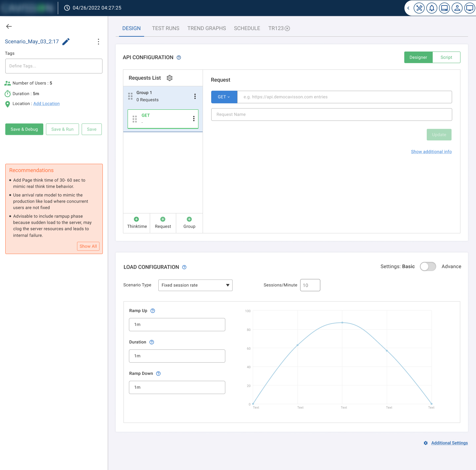Open the TREND GRAPHS tab
The image size is (476, 470).
pyautogui.click(x=207, y=28)
